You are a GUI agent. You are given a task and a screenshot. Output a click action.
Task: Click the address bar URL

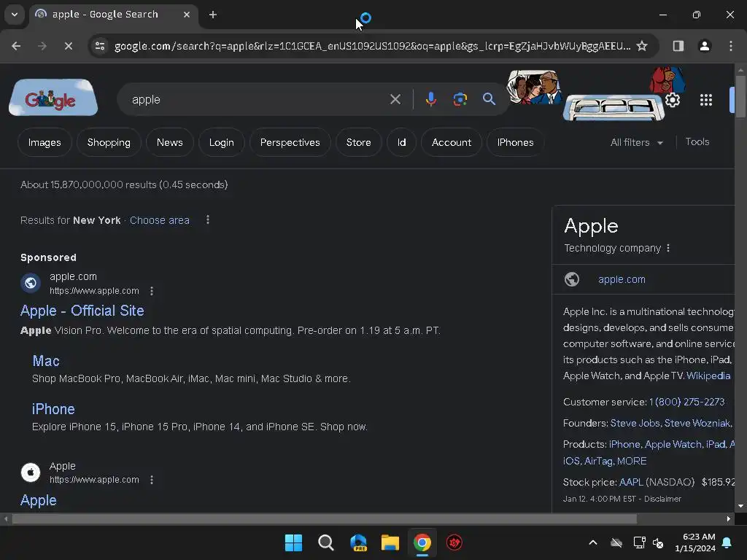tap(372, 46)
